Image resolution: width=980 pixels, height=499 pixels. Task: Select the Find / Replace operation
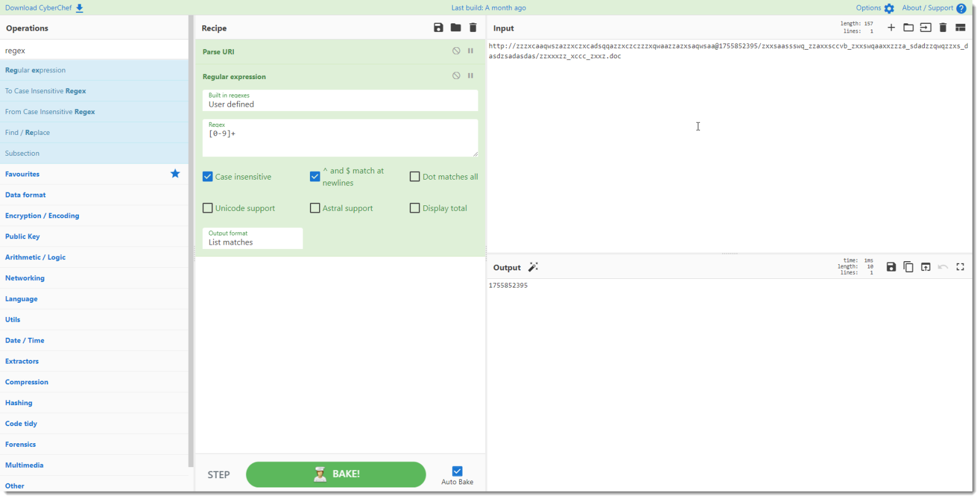28,132
